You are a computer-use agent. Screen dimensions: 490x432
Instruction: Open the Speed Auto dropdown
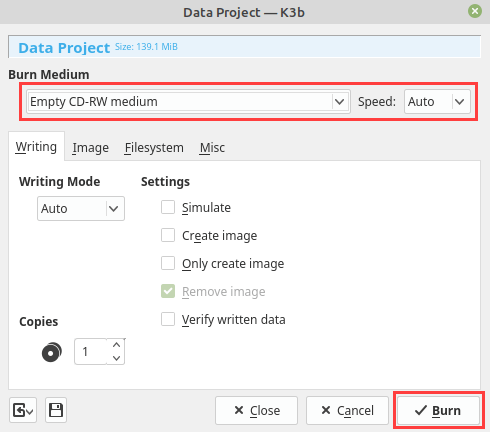tap(437, 101)
